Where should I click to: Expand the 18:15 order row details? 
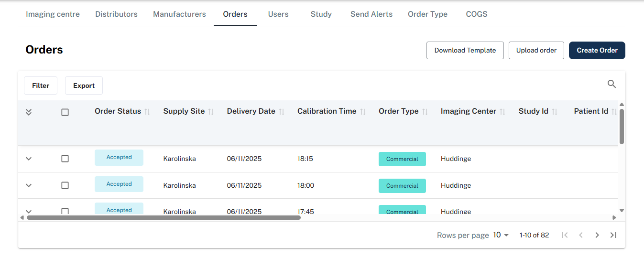coord(29,159)
